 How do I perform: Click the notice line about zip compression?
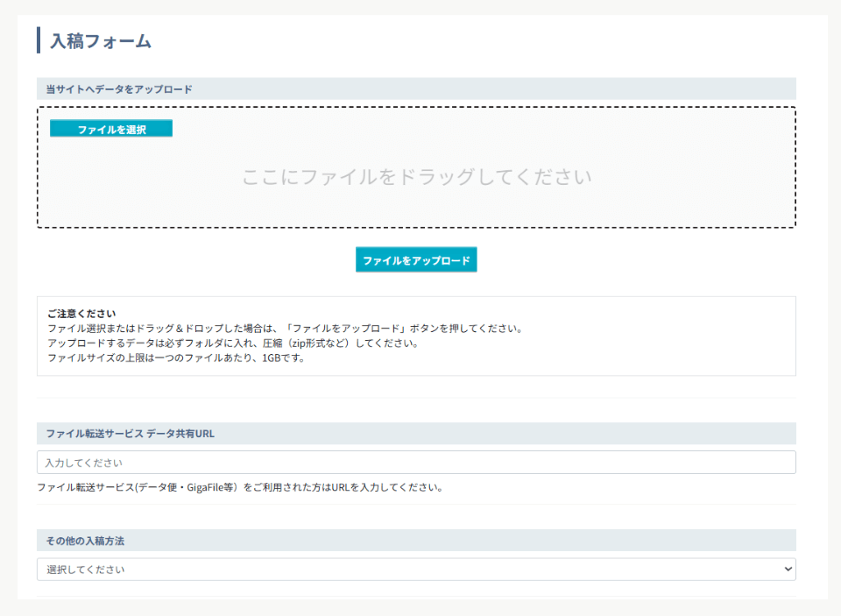point(232,343)
